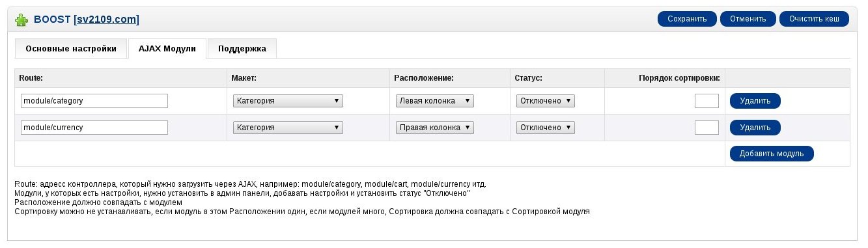Expand the Макет dropdown for module/category
868x248 pixels.
[288, 101]
